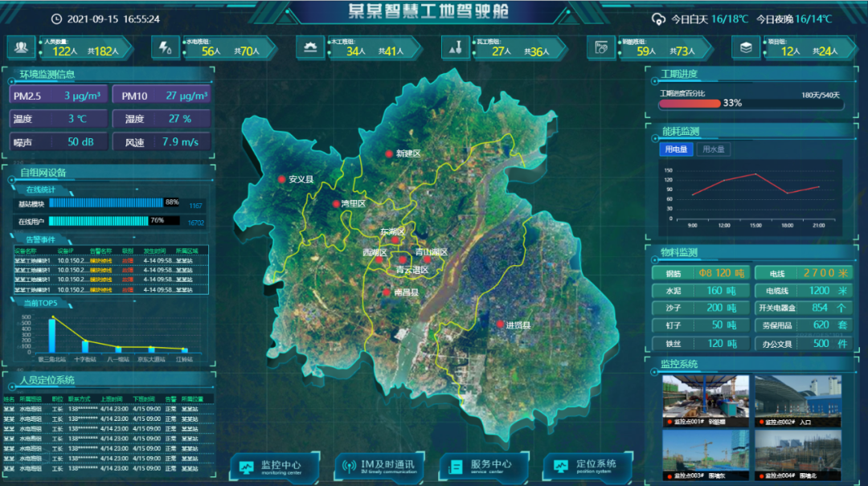Image resolution: width=868 pixels, height=486 pixels.
Task: Click the 设备名称 alarm table header
Action: tap(24, 251)
